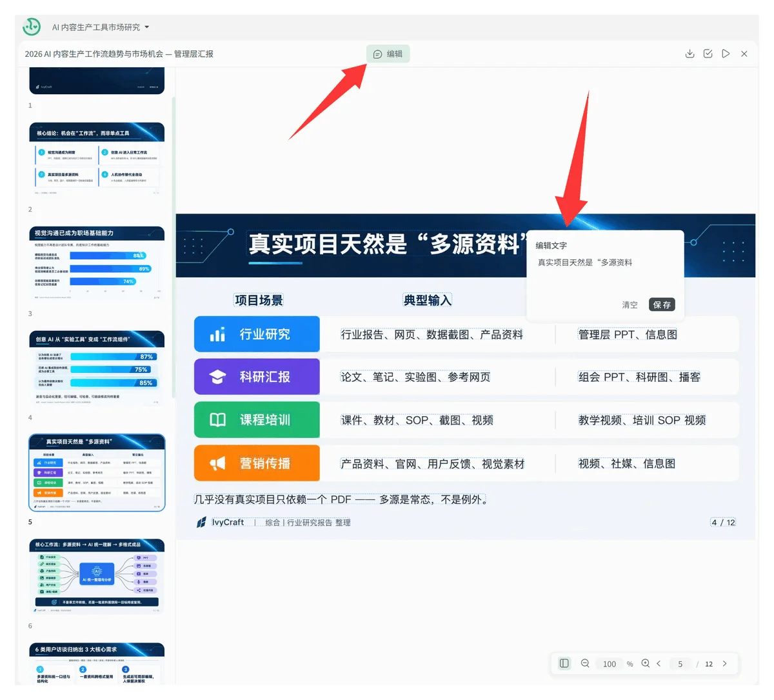The width and height of the screenshot is (774, 700).
Task: Click 清空 to clear the edit text
Action: coord(630,305)
